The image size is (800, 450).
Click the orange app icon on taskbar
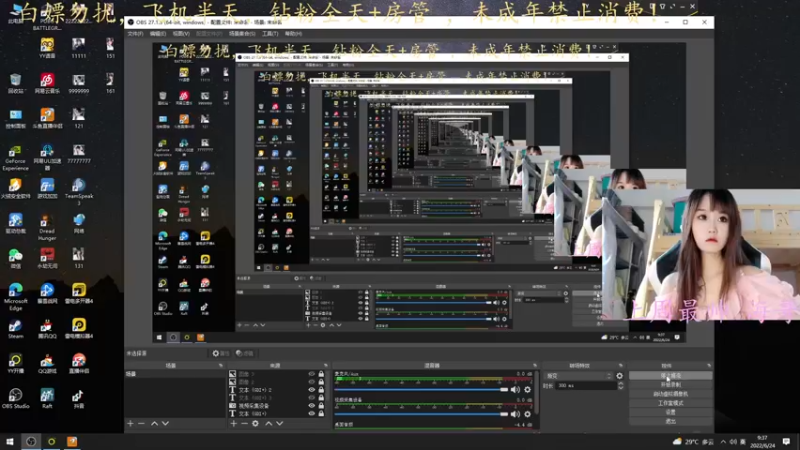point(72,441)
